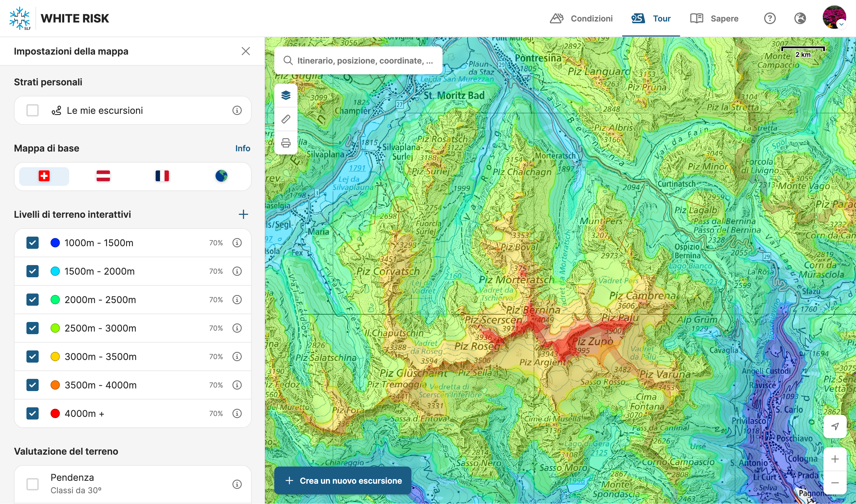Viewport: 856px width, 504px height.
Task: Open the Sapere tab
Action: [714, 18]
